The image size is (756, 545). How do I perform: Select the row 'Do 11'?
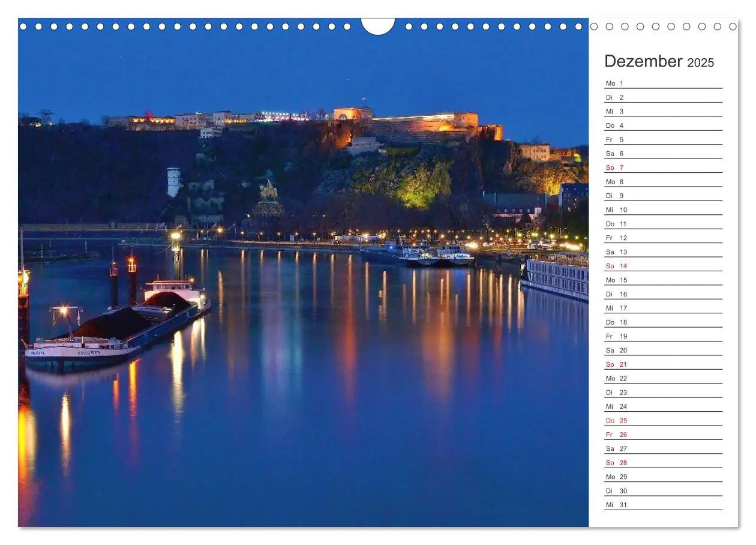(x=664, y=223)
